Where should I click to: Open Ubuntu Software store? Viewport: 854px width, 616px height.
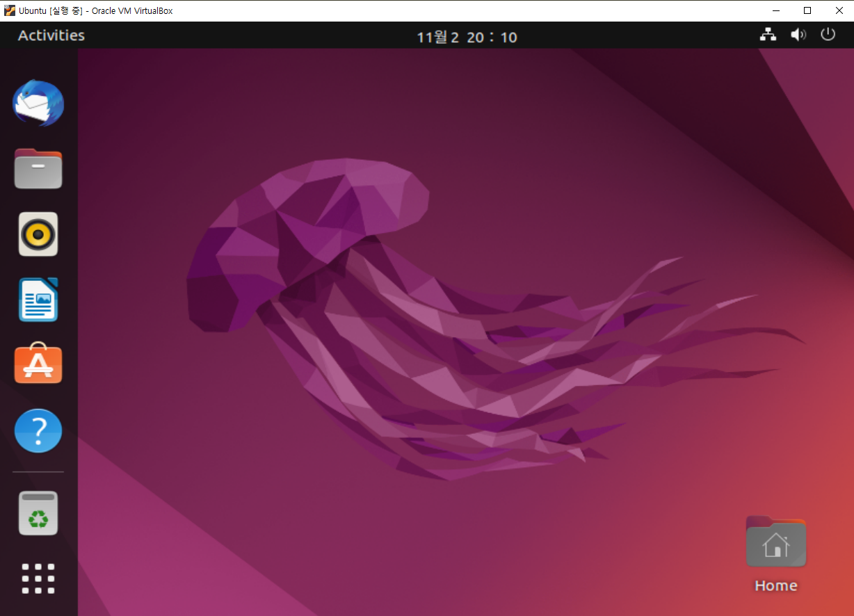pos(38,364)
